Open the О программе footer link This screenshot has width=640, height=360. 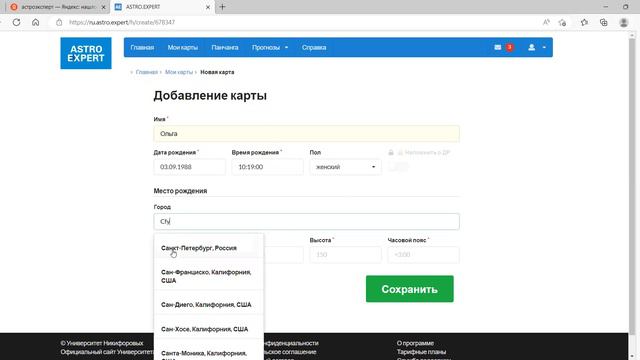click(x=415, y=343)
